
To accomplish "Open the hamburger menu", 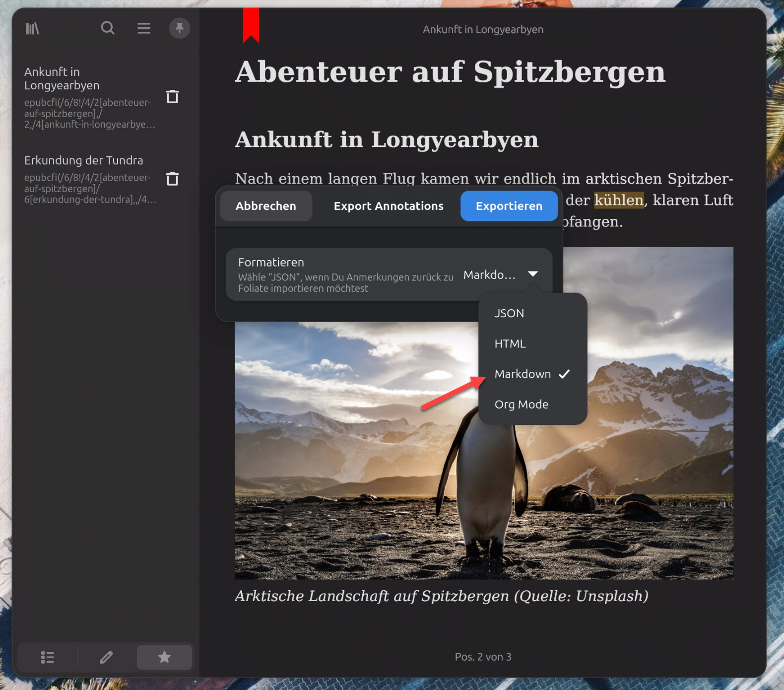I will [x=144, y=28].
